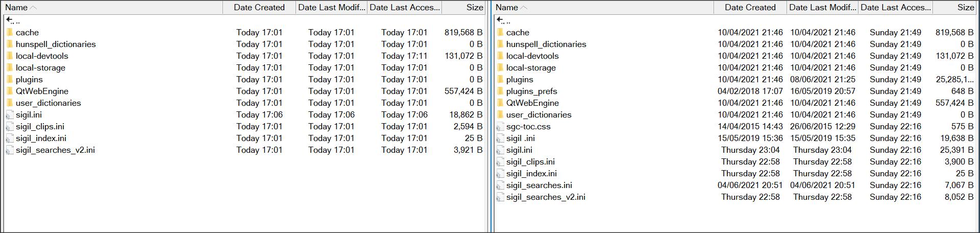
Task: Click sigil_clips.ini file icon in left pane
Action: 10,126
